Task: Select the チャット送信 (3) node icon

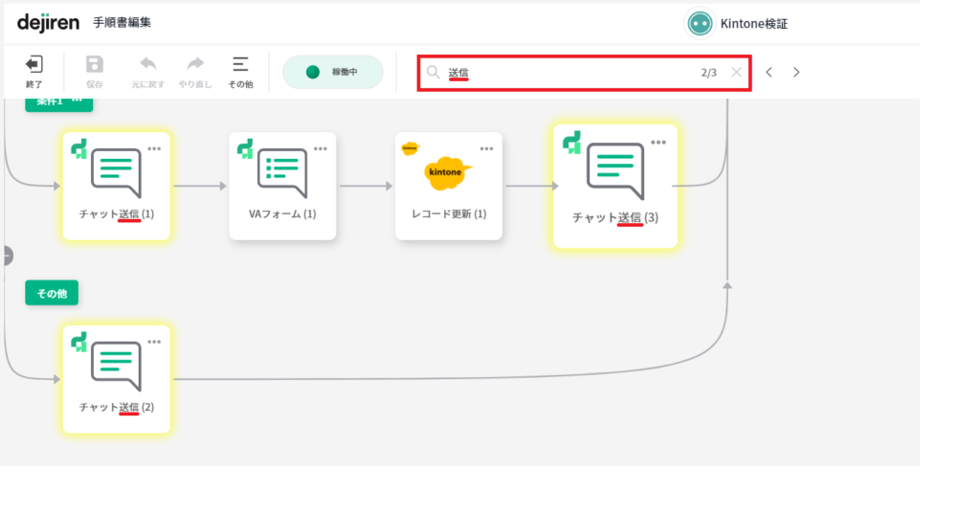Action: (x=615, y=170)
